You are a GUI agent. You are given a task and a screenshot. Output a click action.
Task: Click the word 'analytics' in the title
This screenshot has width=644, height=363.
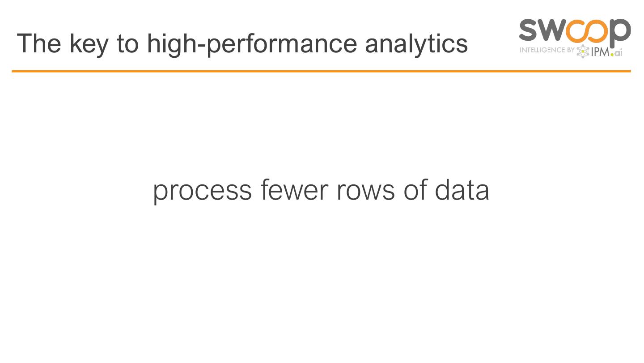pos(416,43)
